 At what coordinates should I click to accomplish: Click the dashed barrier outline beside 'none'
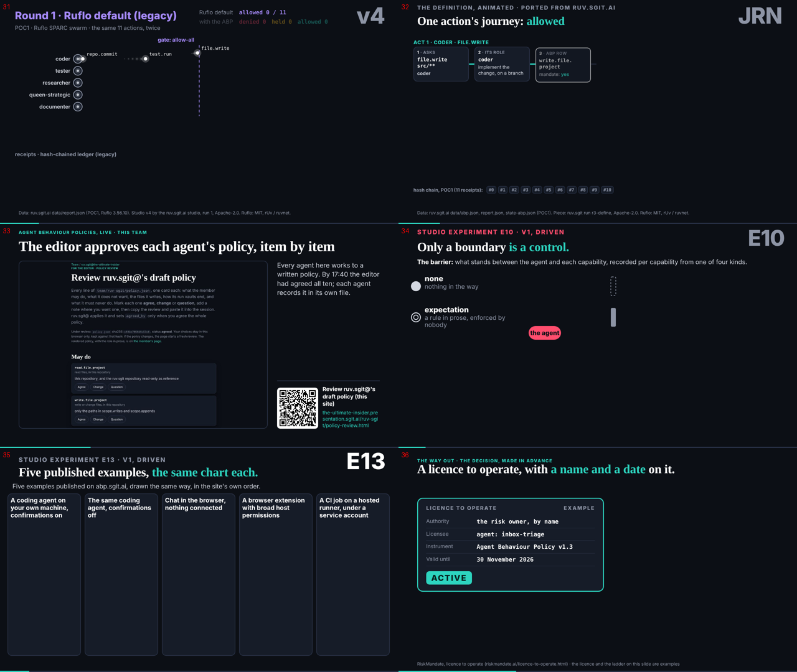point(613,286)
